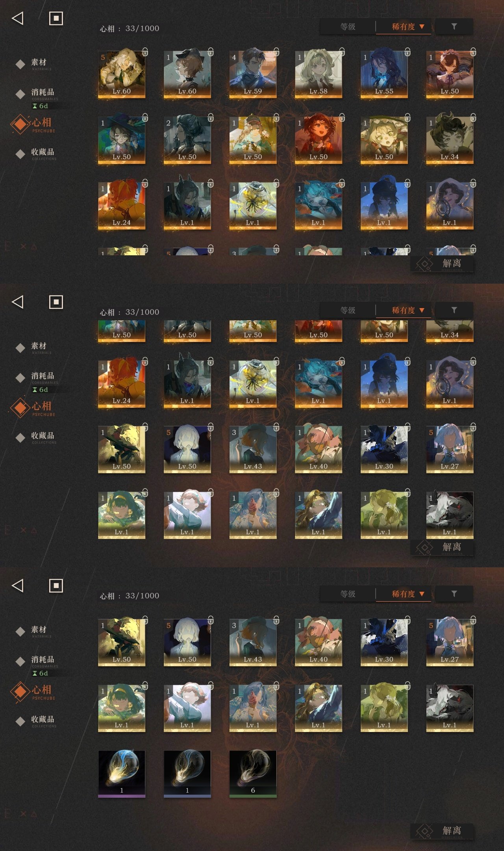Open the funnel filter icon in the topmost panel
The image size is (504, 851).
pos(454,26)
